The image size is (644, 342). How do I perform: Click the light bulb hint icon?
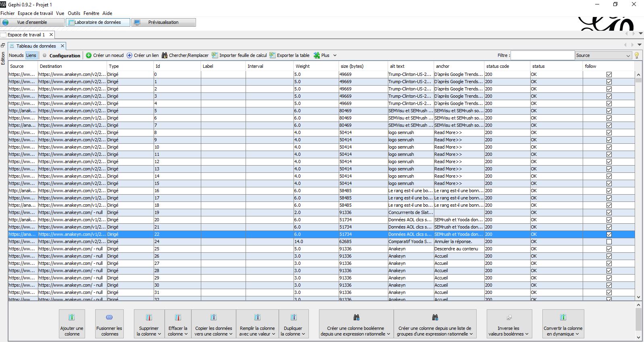coord(637,55)
